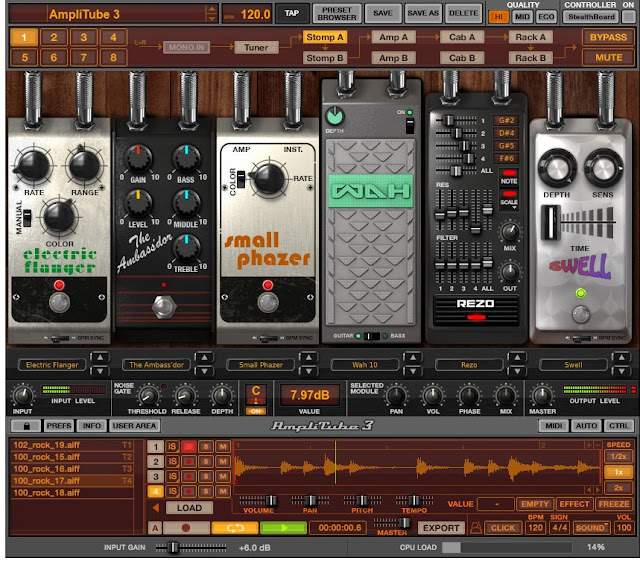Screen dimensions: 640x564
Task: Open the PRESET BROWSER
Action: 337,13
